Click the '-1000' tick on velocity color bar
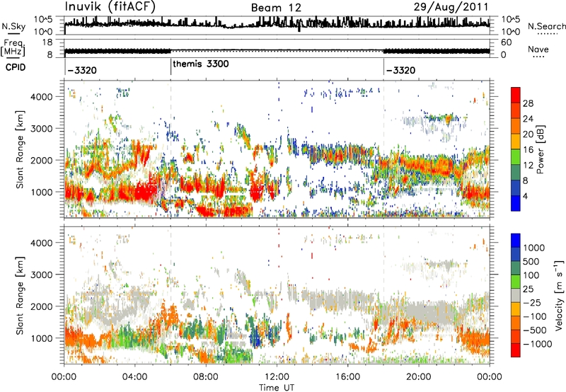566x392 pixels. click(x=538, y=344)
